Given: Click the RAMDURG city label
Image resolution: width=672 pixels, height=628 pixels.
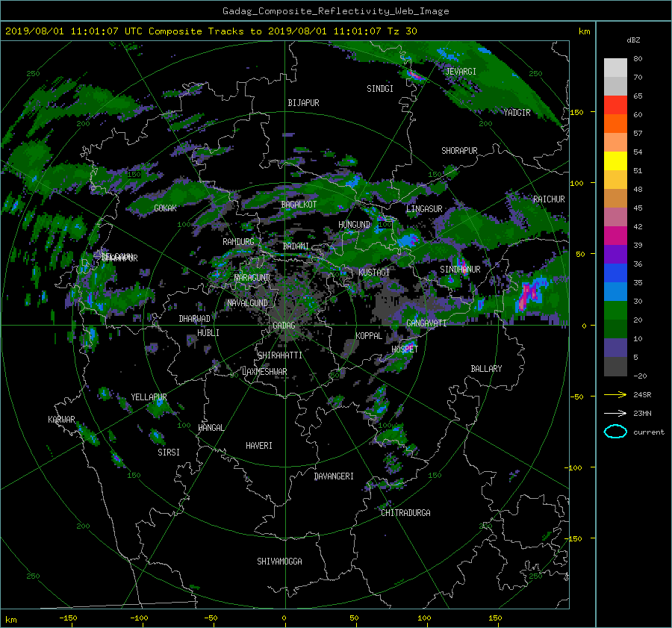Looking at the screenshot, I should point(238,242).
